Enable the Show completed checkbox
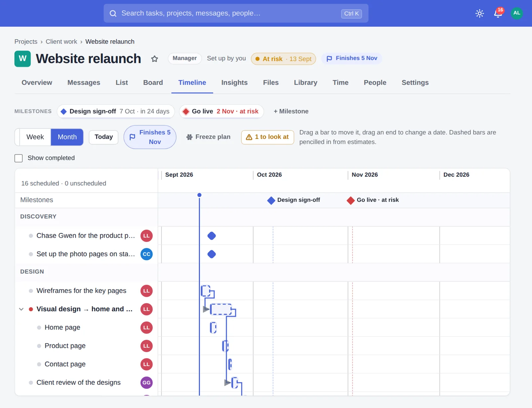The width and height of the screenshot is (532, 408). tap(19, 158)
